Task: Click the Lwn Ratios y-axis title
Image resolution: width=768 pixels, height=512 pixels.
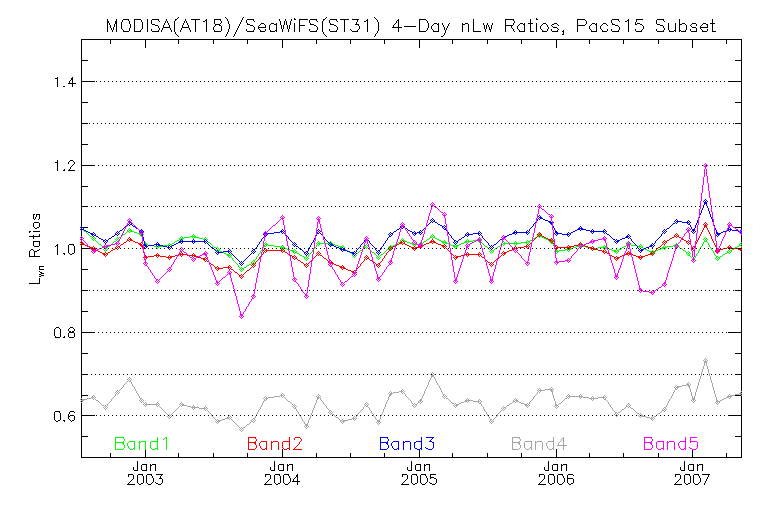Action: tap(36, 249)
